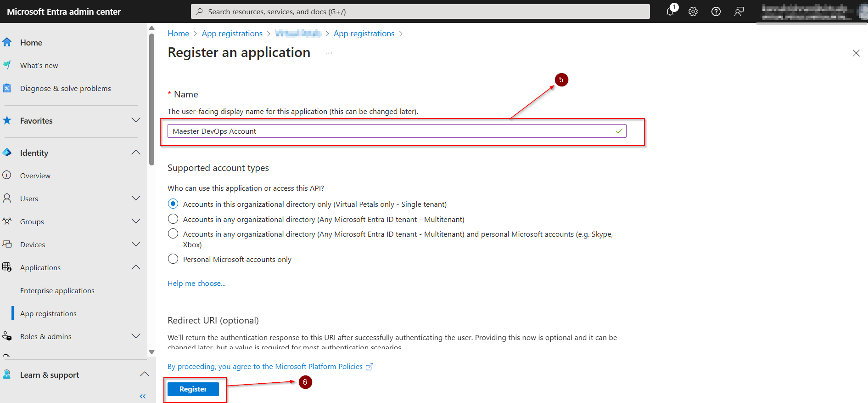This screenshot has width=868, height=403.
Task: Click the Register button
Action: pos(193,389)
